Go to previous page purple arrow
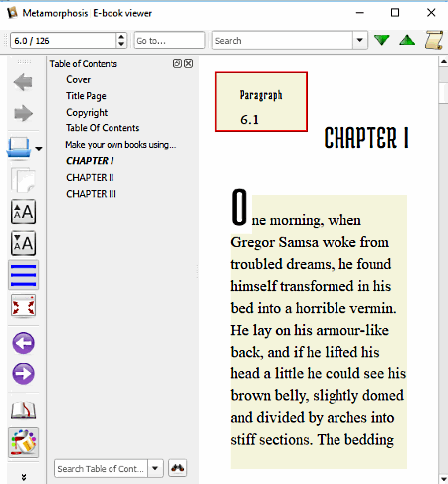Viewport: 448px width, 484px height. pyautogui.click(x=23, y=343)
